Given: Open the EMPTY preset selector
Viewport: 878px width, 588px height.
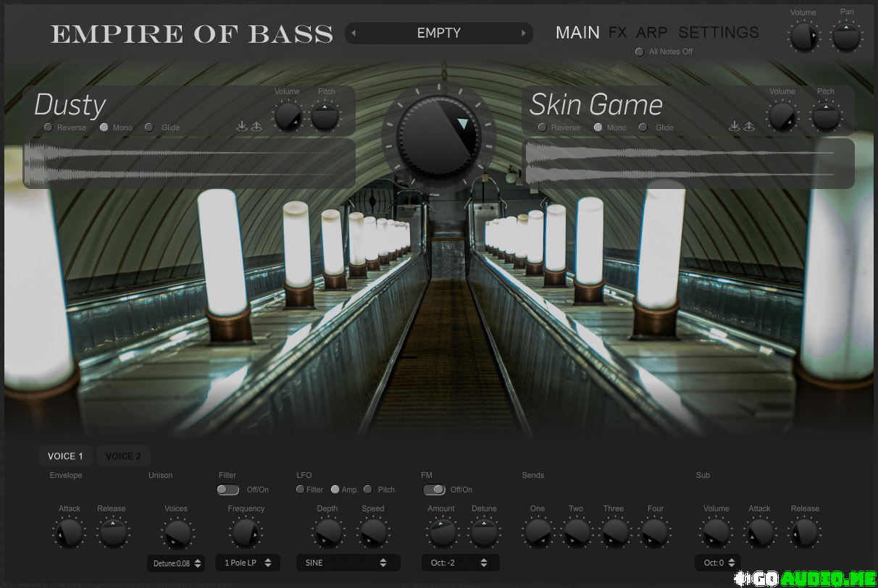Looking at the screenshot, I should coord(438,33).
